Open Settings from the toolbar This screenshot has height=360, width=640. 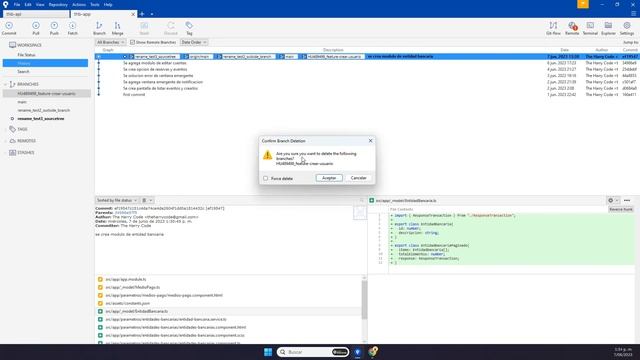click(627, 28)
